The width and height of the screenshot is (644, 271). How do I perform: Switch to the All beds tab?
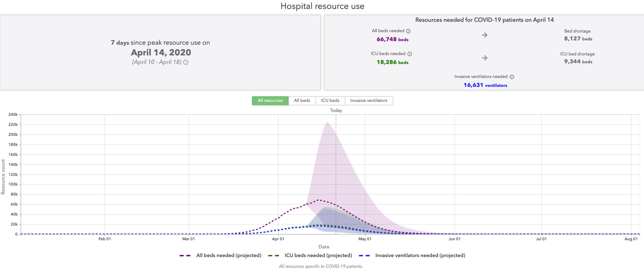[302, 101]
